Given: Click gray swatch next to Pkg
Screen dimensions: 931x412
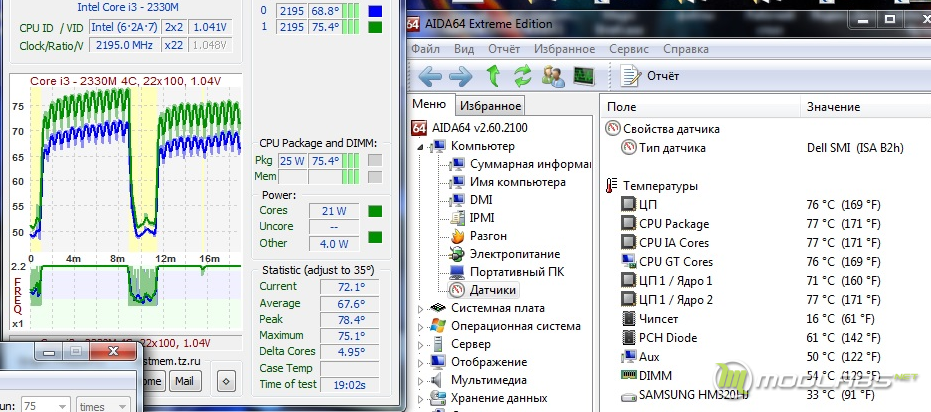Looking at the screenshot, I should (x=375, y=161).
